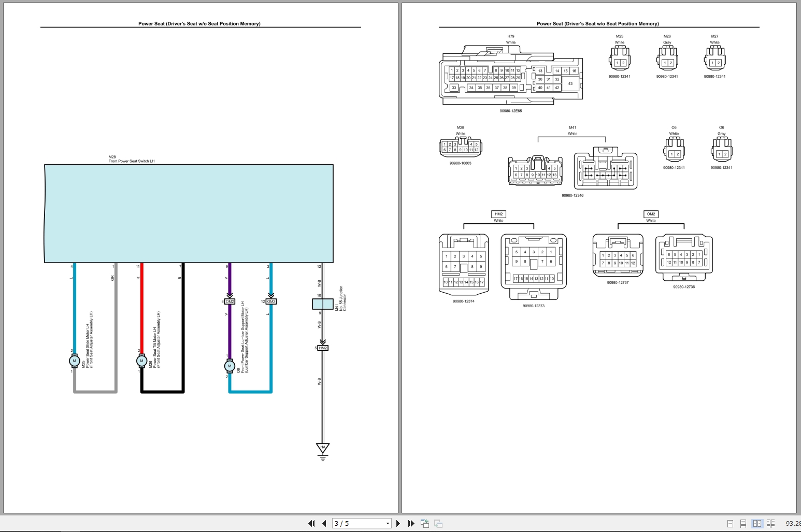Go back to the previous view
Viewport: 801px width, 532px height.
click(x=425, y=523)
